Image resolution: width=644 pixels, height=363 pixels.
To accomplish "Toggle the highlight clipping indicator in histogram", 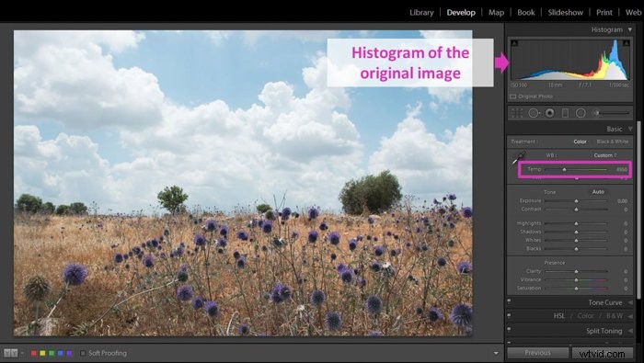I will 627,42.
